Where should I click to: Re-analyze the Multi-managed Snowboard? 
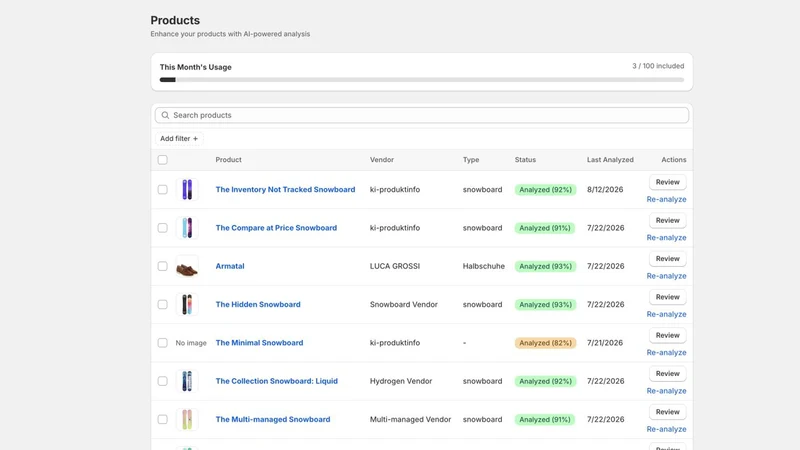[x=666, y=429]
